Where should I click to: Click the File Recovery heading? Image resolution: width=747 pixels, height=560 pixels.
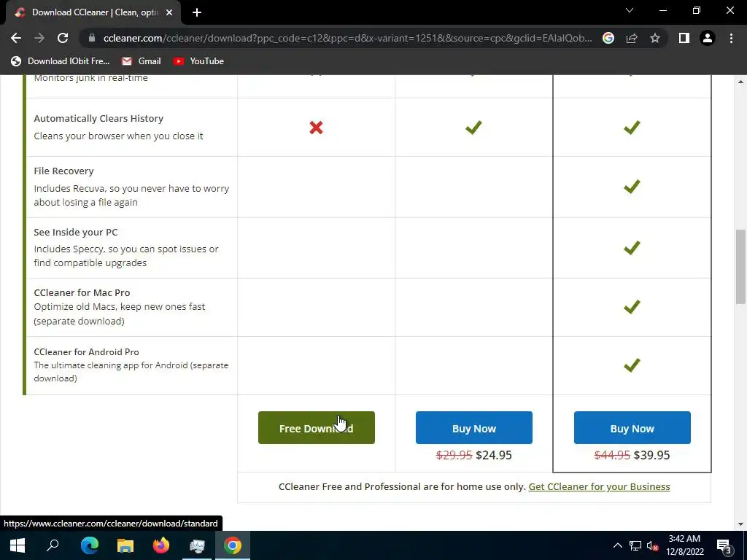[64, 171]
